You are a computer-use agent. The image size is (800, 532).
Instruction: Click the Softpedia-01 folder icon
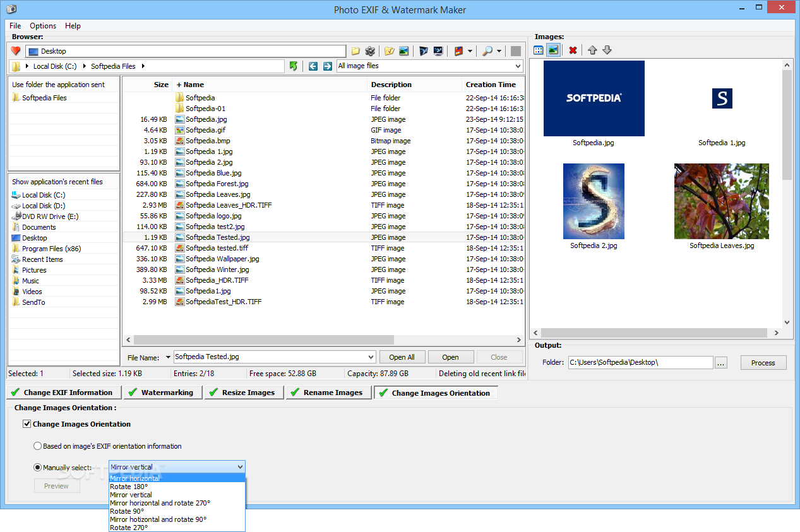[179, 109]
